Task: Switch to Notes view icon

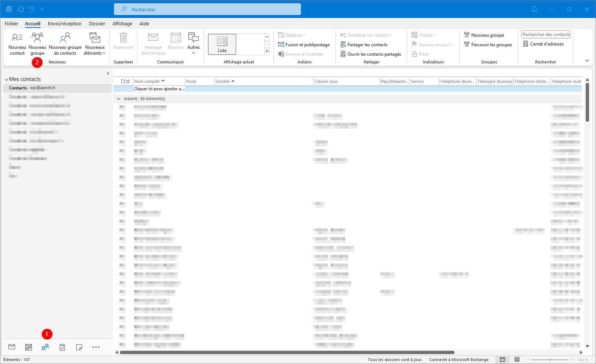Action: pyautogui.click(x=79, y=347)
